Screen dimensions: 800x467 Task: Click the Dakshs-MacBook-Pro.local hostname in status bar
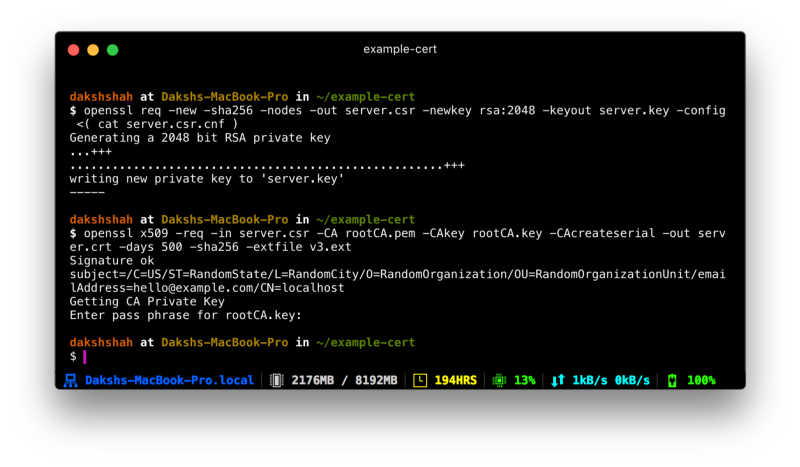[169, 380]
